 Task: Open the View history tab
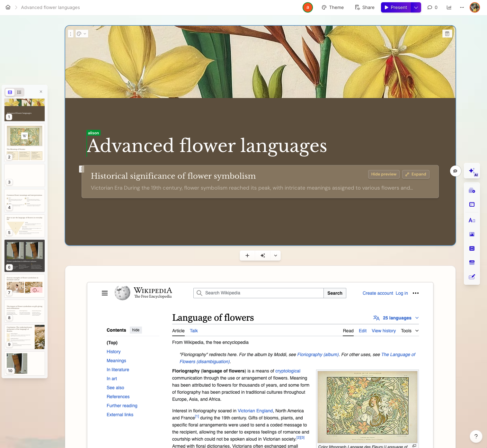point(384,331)
